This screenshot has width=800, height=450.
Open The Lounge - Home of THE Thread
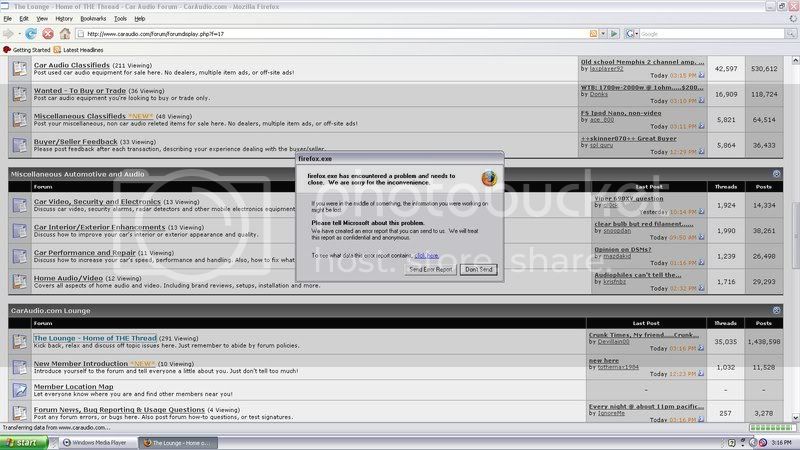pyautogui.click(x=95, y=338)
